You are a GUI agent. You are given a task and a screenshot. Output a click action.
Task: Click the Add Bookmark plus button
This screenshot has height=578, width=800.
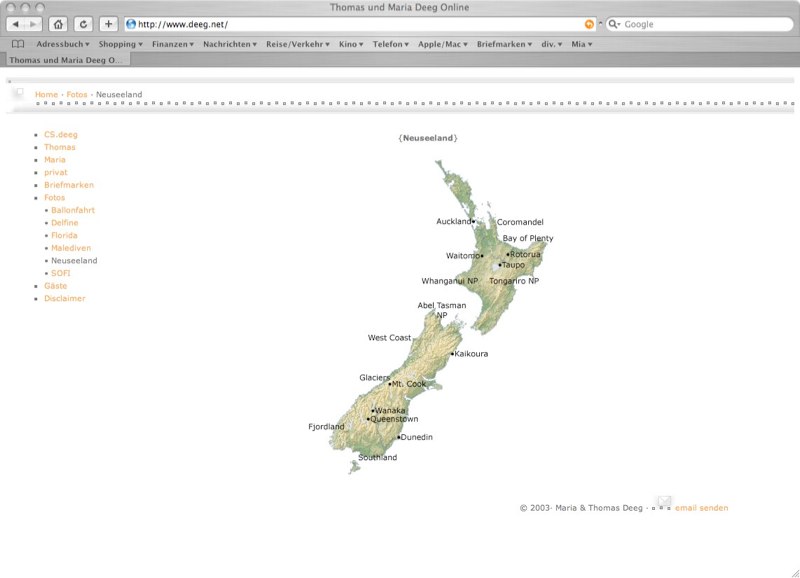click(109, 24)
